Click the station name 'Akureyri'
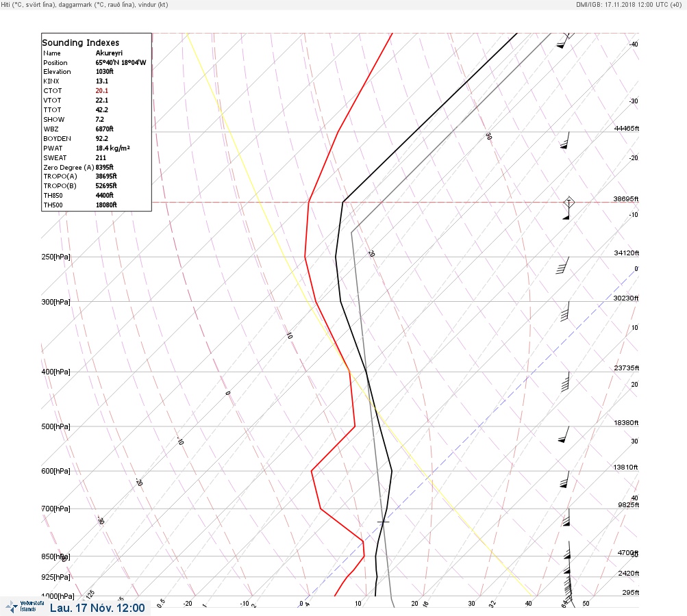The width and height of the screenshot is (687, 616). pyautogui.click(x=109, y=53)
